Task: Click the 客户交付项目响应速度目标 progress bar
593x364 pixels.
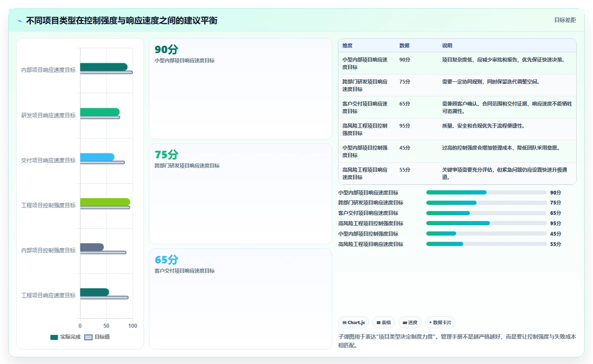Action: click(487, 213)
